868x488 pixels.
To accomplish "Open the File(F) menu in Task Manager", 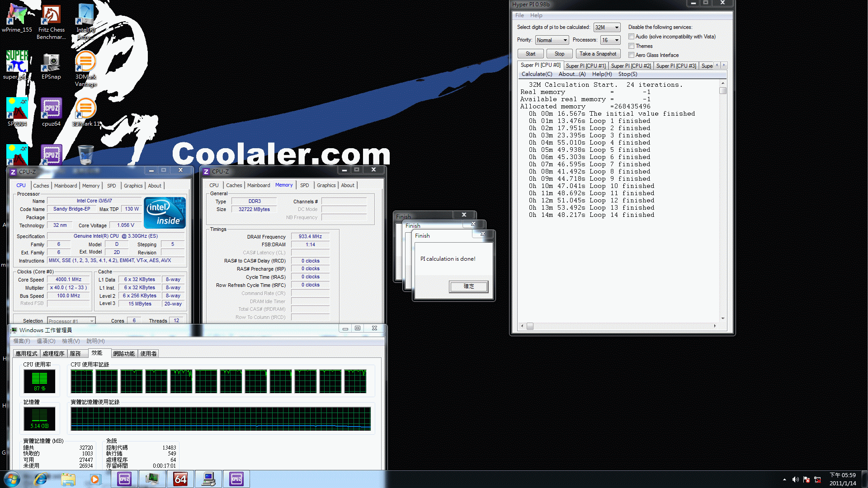I will click(22, 341).
